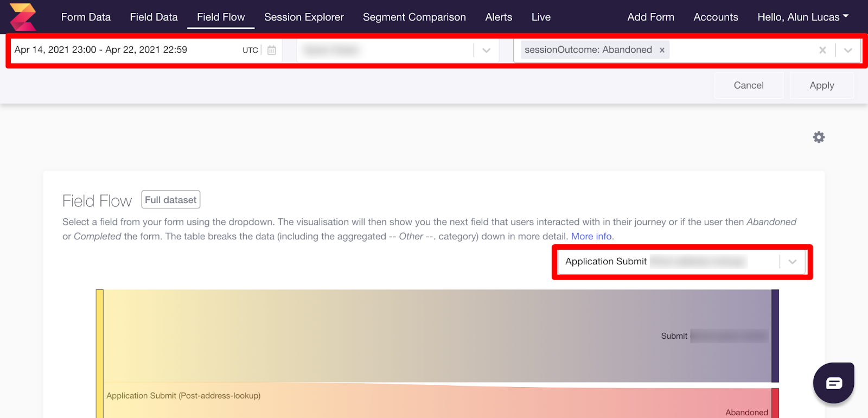The height and width of the screenshot is (418, 868).
Task: Select the Field Flow tab
Action: point(221,17)
